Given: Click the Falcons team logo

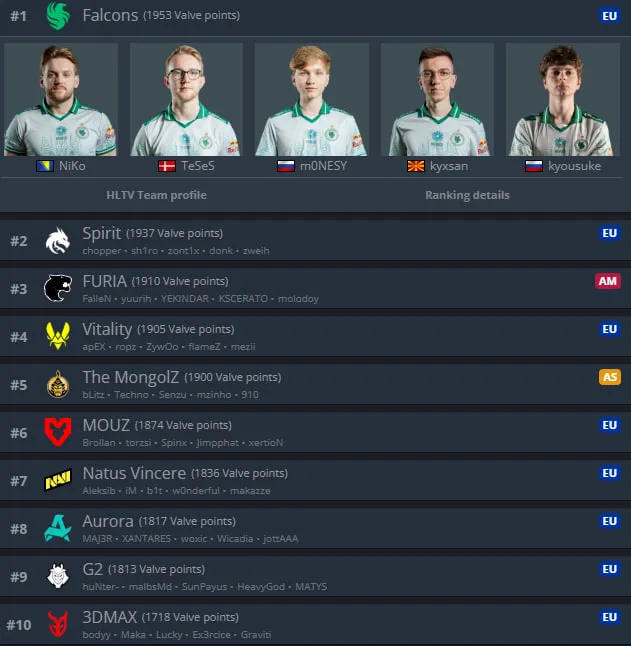Looking at the screenshot, I should (x=58, y=16).
